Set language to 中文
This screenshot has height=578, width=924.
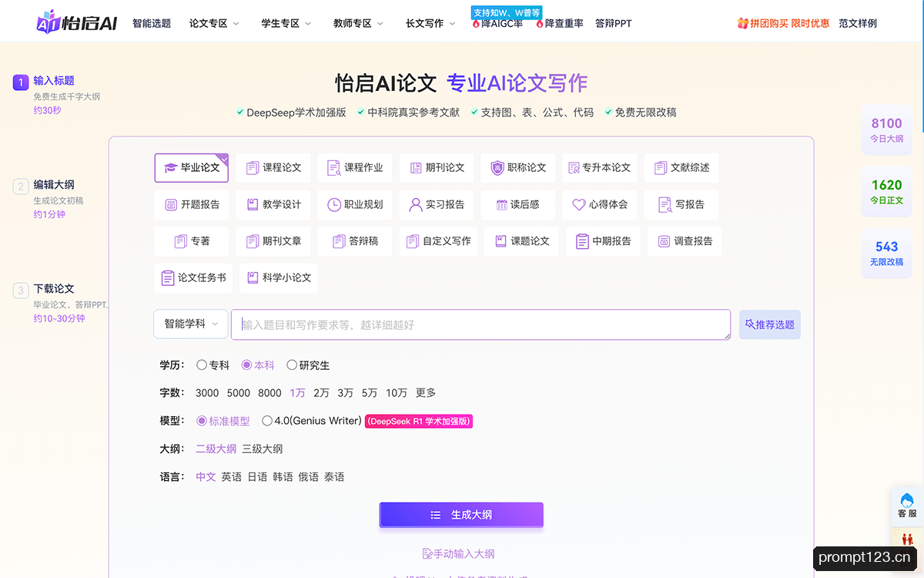click(206, 477)
